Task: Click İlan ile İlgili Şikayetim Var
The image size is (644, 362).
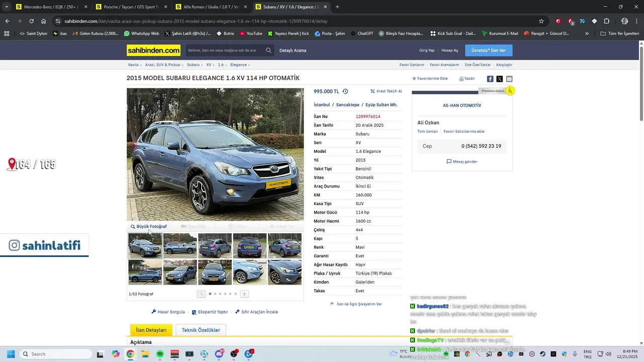Action: [356, 304]
